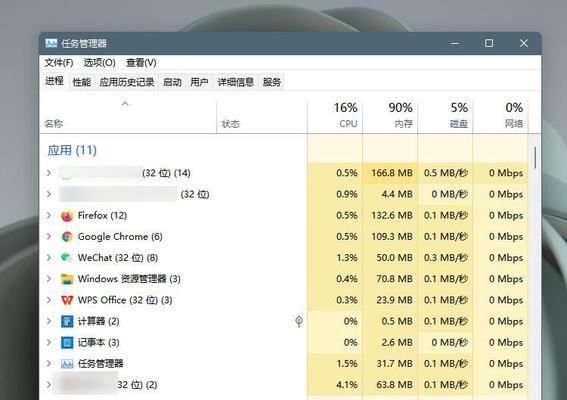Select the 记事本 (3) row name
This screenshot has height=400, width=567.
point(98,342)
